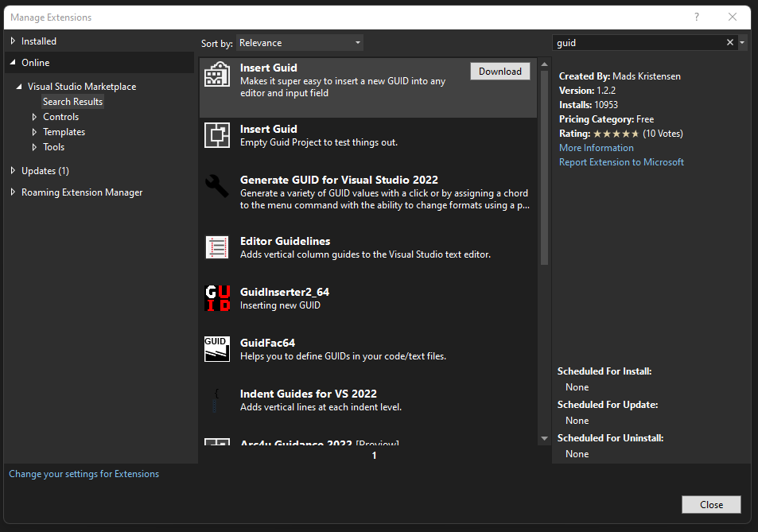Select the GuidInserter2_64 result title
The width and height of the screenshot is (758, 532).
(x=284, y=292)
